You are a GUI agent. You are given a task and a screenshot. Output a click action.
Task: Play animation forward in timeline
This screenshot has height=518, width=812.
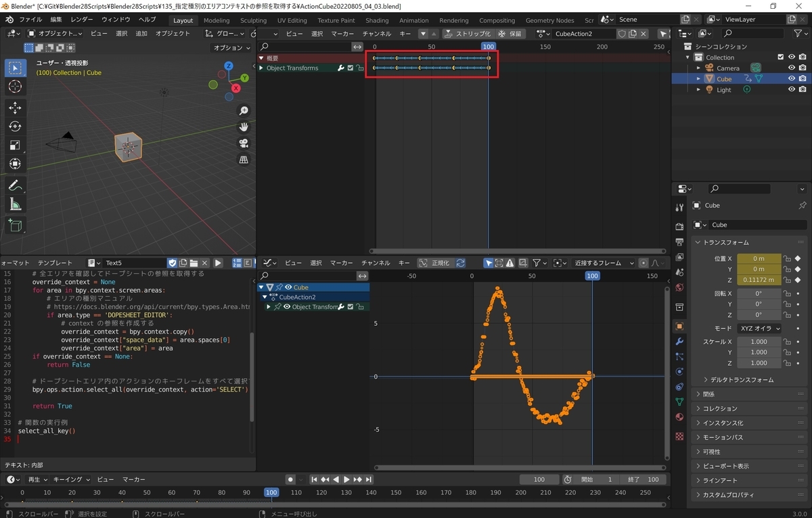point(347,479)
